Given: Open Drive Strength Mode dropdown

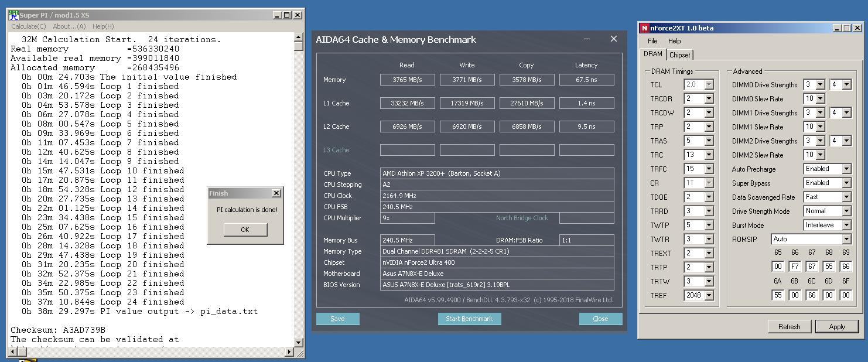Looking at the screenshot, I should [x=846, y=211].
